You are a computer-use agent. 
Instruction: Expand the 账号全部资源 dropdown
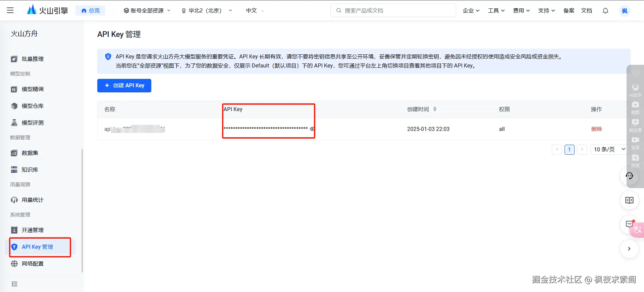tap(147, 10)
